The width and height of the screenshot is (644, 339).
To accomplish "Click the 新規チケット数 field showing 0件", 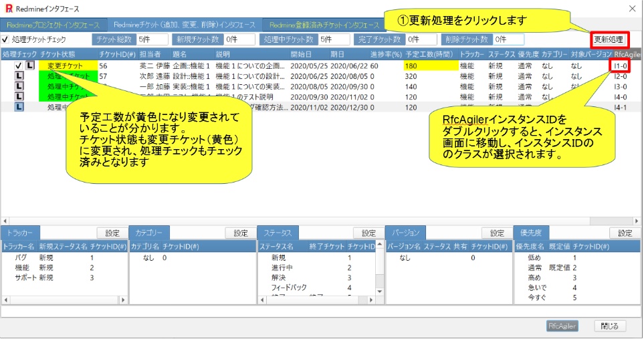I will (x=239, y=39).
